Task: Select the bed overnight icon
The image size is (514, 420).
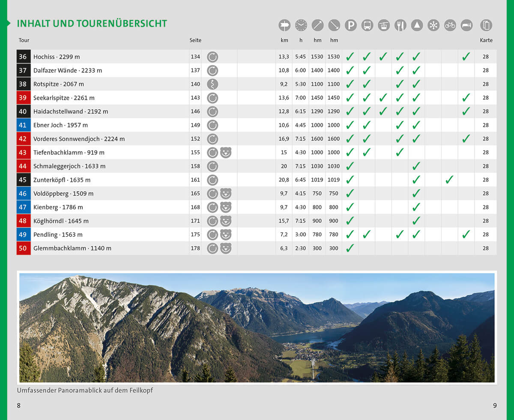Action: (466, 25)
